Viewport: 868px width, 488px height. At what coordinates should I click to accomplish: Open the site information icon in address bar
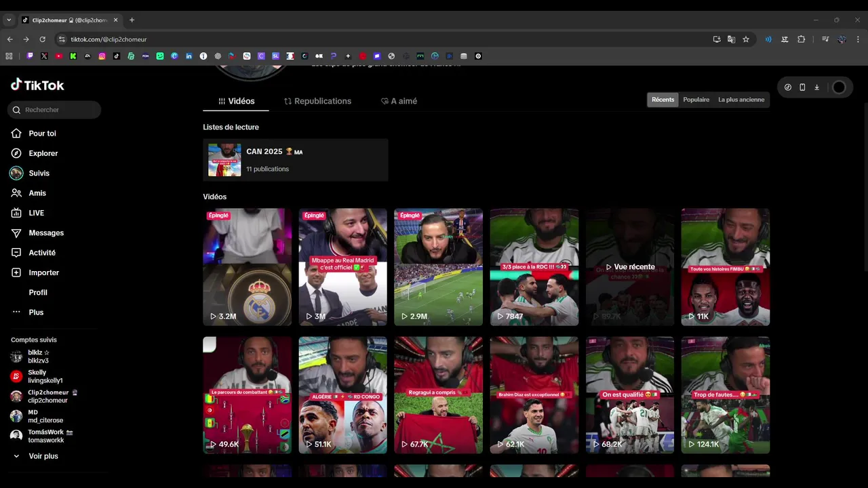[62, 39]
